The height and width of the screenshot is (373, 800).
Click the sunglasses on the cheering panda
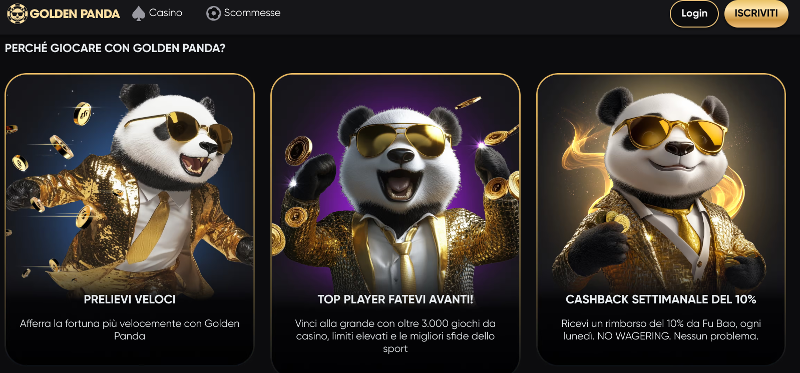tap(403, 139)
